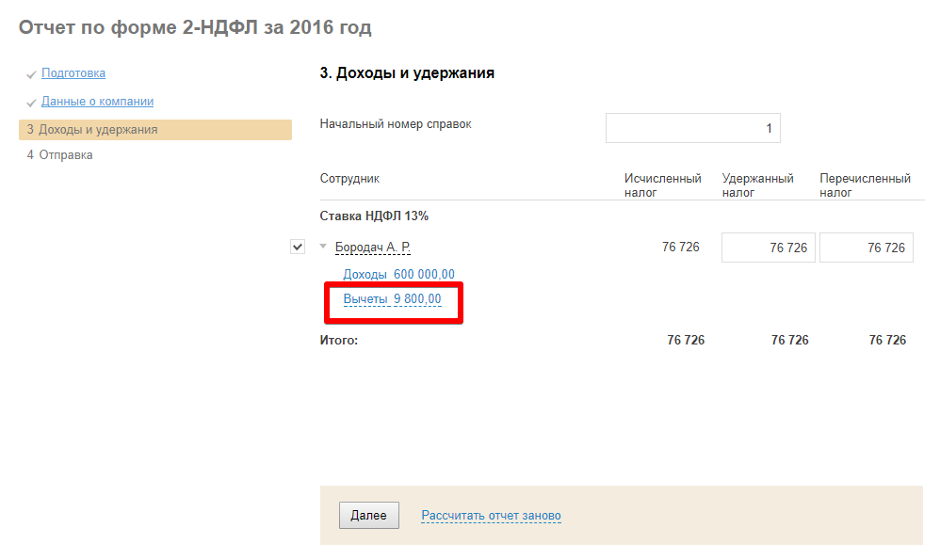Click the Сотрудник column header
Screen dimensions: 940x560
tap(349, 179)
